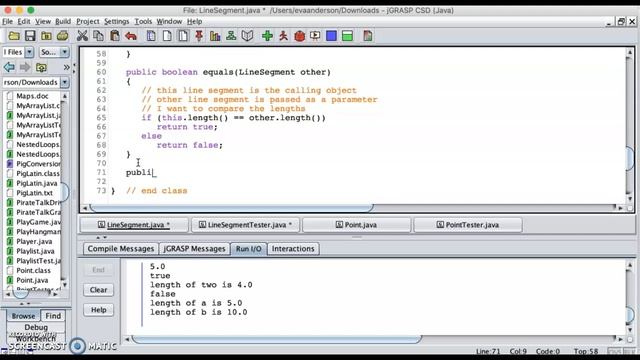Show the jGRASP Messages tab
This screenshot has height=360, width=640.
pos(194,249)
